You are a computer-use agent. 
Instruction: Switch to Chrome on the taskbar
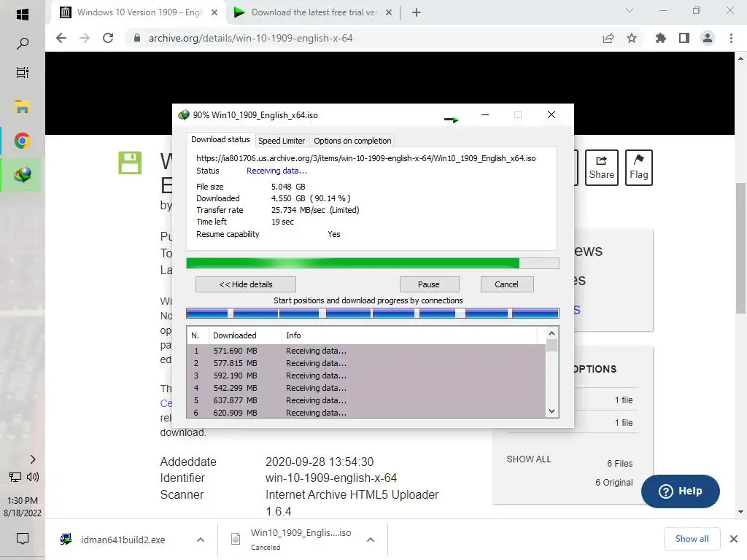[x=23, y=141]
